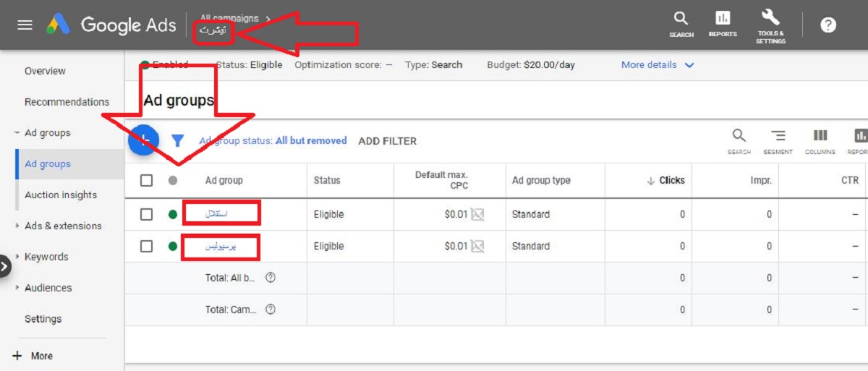Open the hamburger main menu
This screenshot has height=371, width=868.
(x=25, y=25)
